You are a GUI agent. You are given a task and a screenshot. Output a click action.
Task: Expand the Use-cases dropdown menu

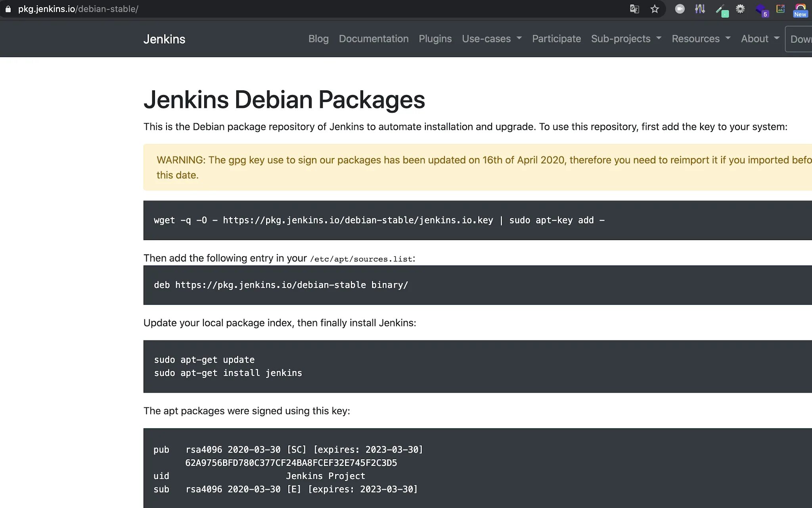coord(492,39)
